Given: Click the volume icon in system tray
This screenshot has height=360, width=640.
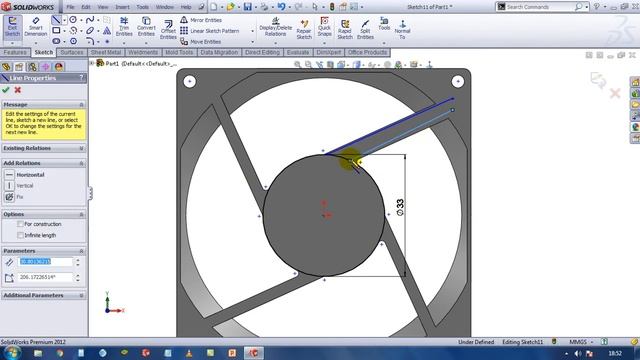Looking at the screenshot, I should click(x=578, y=353).
